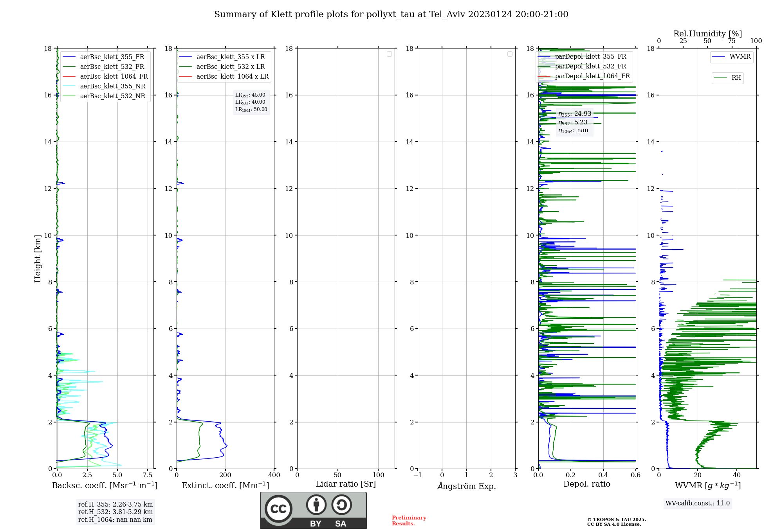The height and width of the screenshot is (532, 783).
Task: Click the TROPOS & TAU 2025 copyright text
Action: [x=617, y=520]
